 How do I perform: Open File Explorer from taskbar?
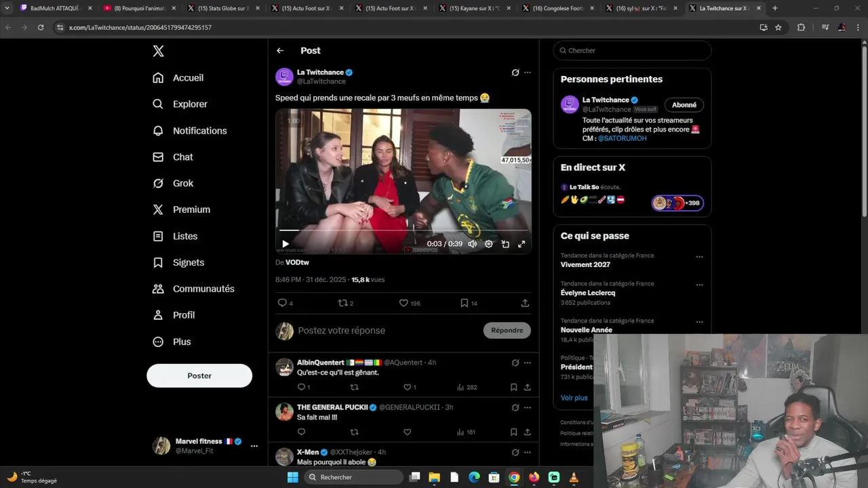tap(434, 477)
